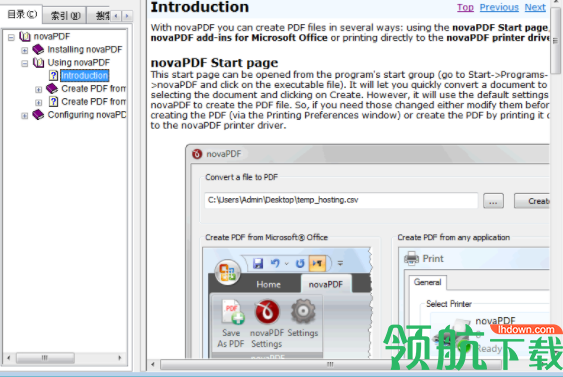563x377 pixels.
Task: Expand the Installing novaPDF tree node
Action: (x=24, y=50)
